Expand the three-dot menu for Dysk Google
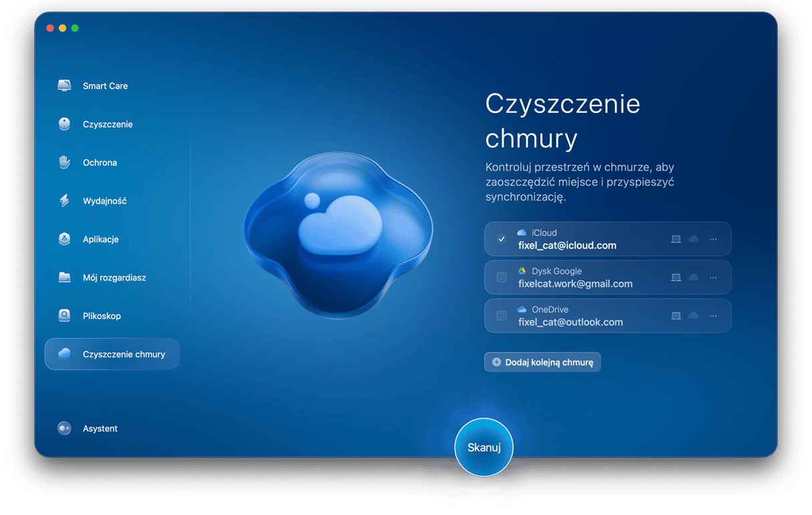812x515 pixels. 713,277
